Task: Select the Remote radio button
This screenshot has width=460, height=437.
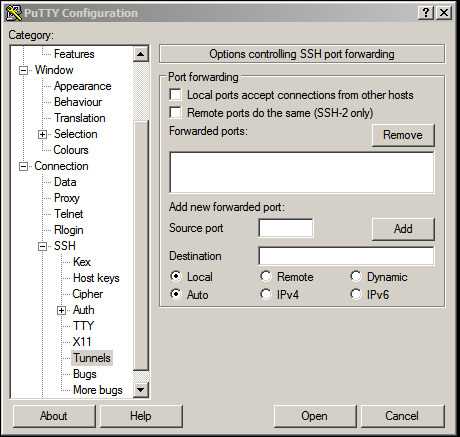Action: pyautogui.click(x=266, y=276)
